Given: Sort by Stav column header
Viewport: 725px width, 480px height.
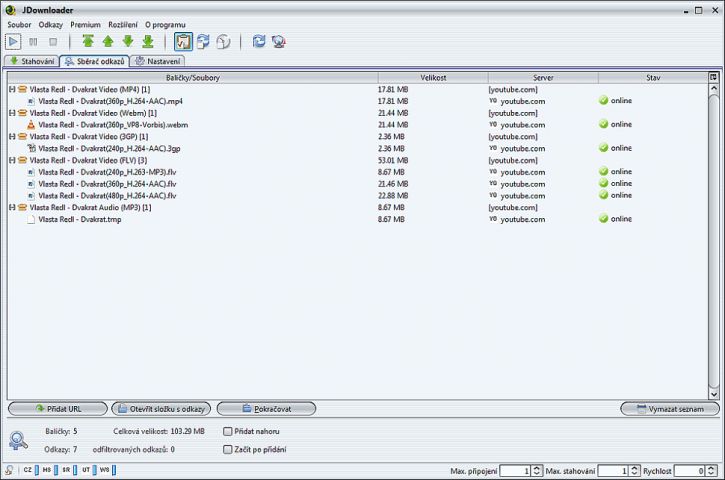Looking at the screenshot, I should pos(653,78).
